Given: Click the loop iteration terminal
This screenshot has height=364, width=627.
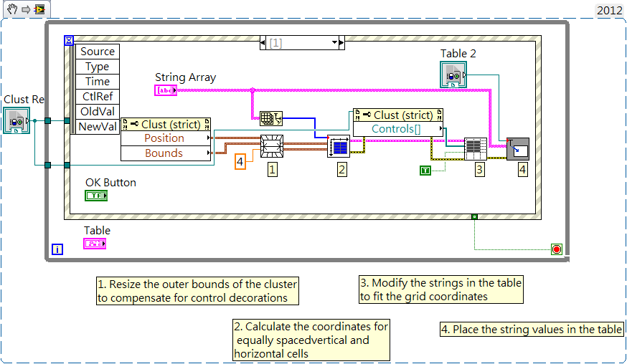Looking at the screenshot, I should point(58,249).
